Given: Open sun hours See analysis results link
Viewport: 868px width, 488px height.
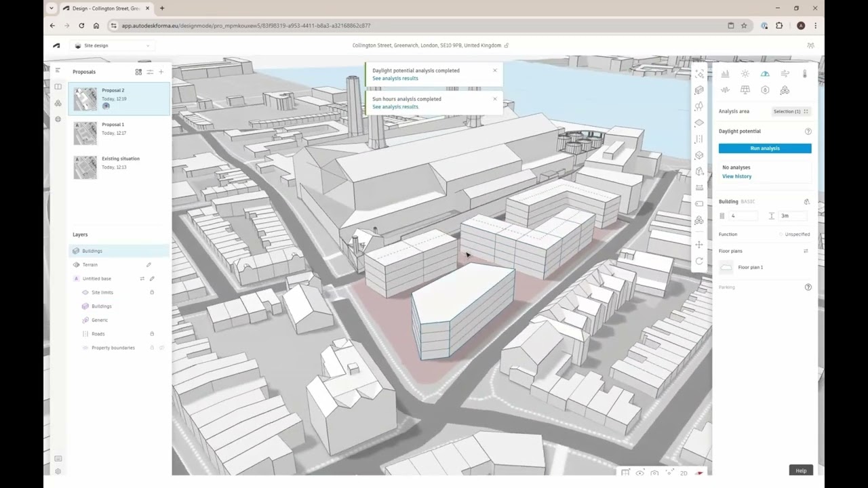Looking at the screenshot, I should [395, 106].
